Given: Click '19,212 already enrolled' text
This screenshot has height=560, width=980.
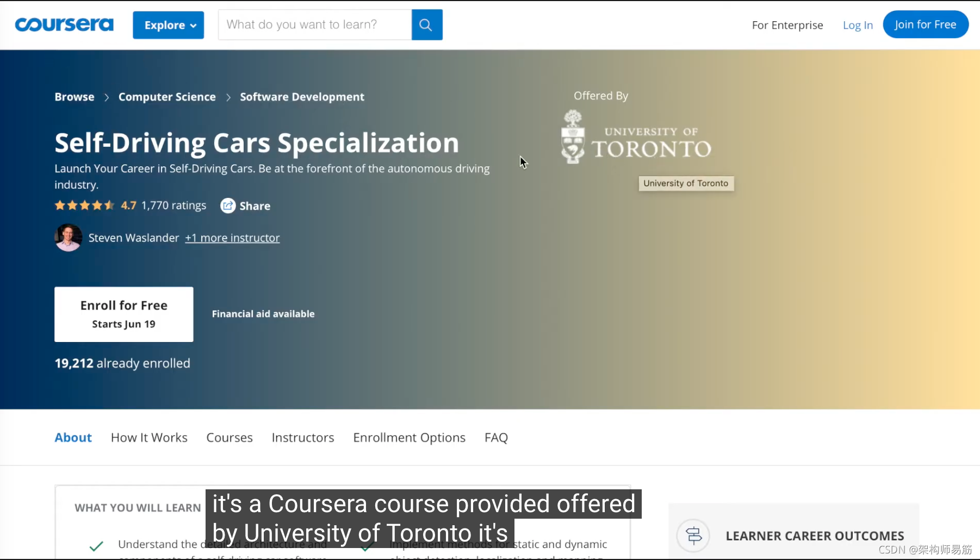Looking at the screenshot, I should pos(122,363).
